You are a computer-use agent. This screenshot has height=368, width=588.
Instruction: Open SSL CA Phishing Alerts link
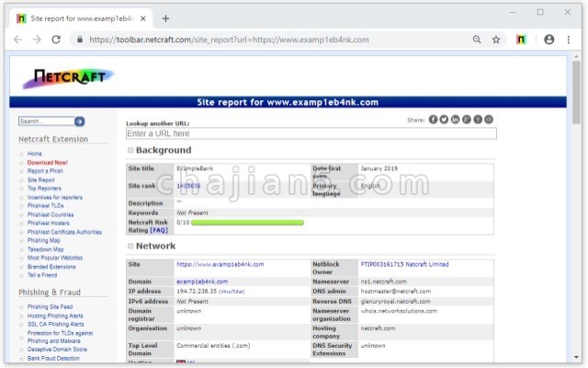pos(55,325)
